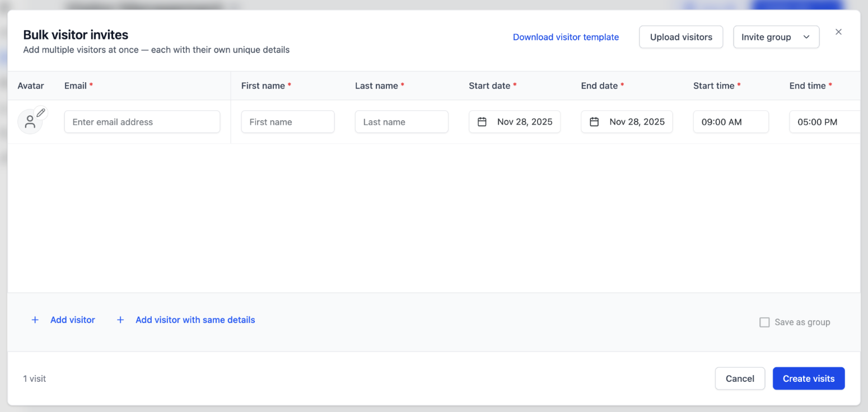Focus the Enter email address field
The height and width of the screenshot is (412, 868).
[142, 122]
